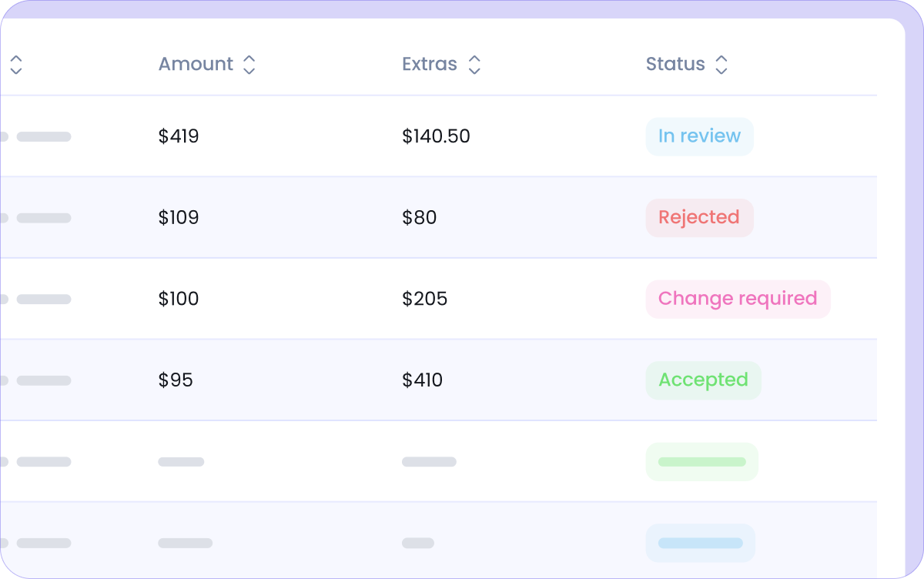This screenshot has width=924, height=579.
Task: Select the $109 amount cell
Action: [x=179, y=218]
